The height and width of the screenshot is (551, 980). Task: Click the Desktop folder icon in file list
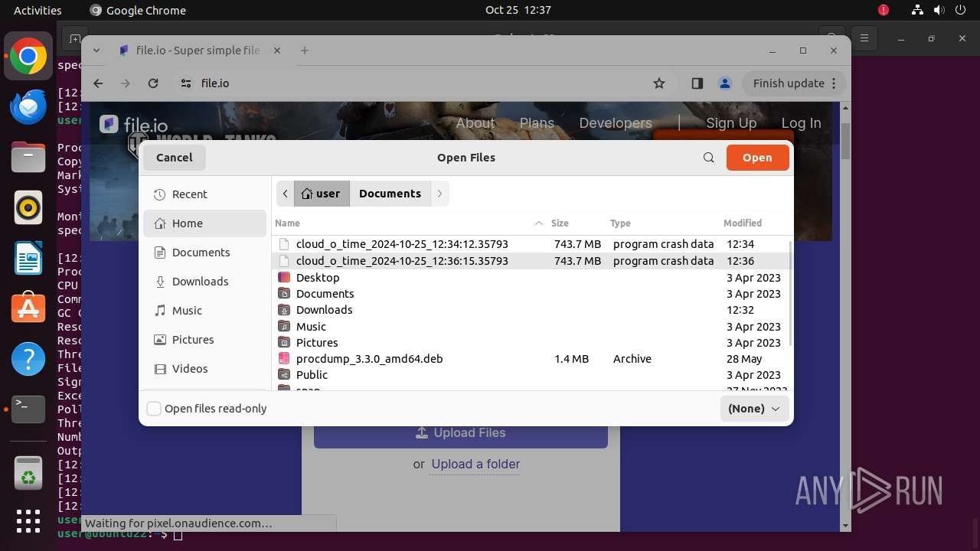(x=284, y=278)
